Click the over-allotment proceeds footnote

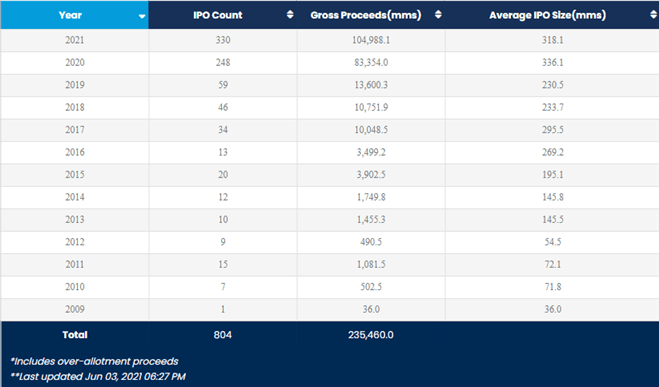click(95, 361)
